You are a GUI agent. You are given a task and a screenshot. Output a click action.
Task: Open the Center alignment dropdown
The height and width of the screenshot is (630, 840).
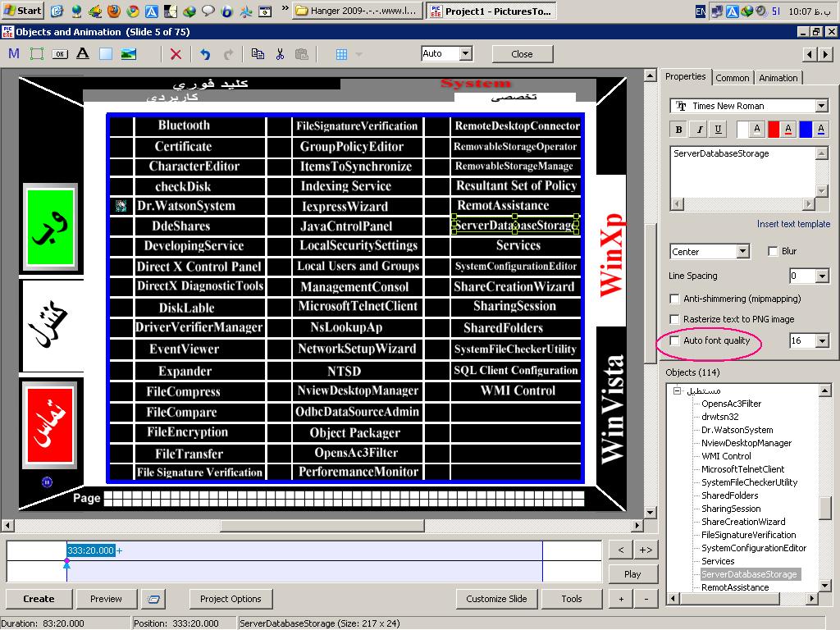(x=742, y=251)
